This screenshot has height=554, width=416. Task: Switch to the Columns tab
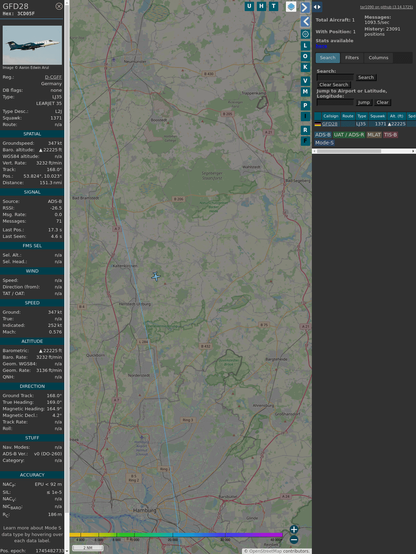[x=378, y=58]
